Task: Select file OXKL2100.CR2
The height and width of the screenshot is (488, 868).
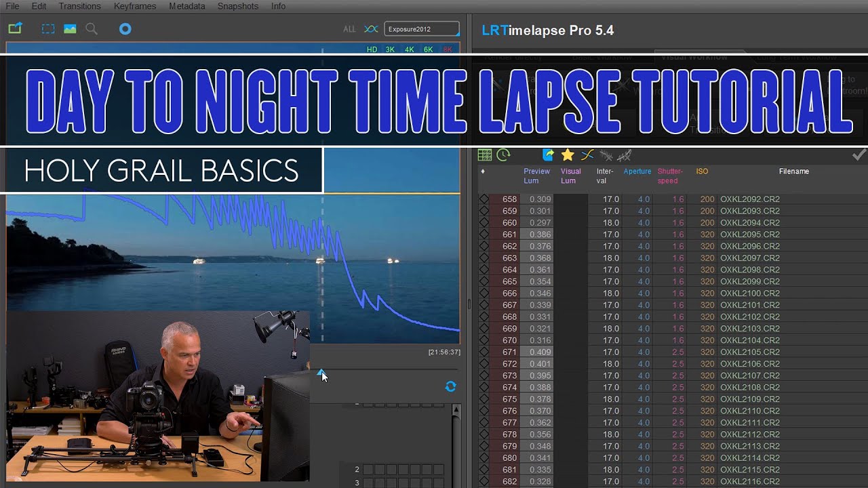Action: click(750, 293)
